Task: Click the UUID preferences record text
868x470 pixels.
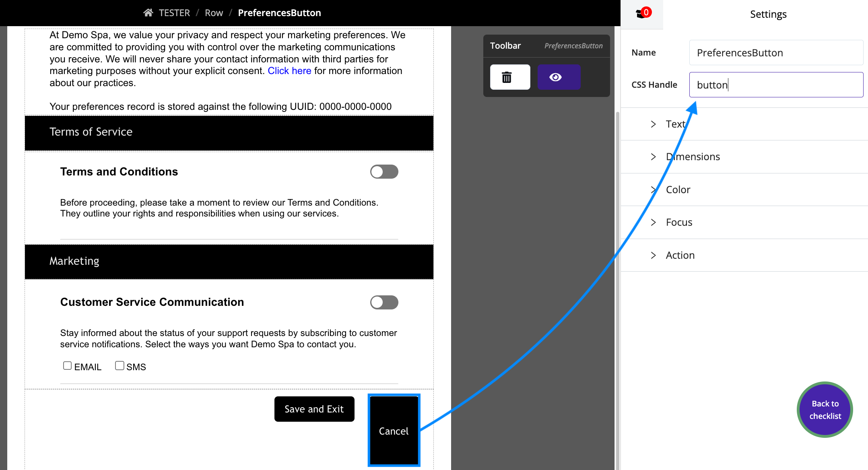Action: [x=221, y=107]
